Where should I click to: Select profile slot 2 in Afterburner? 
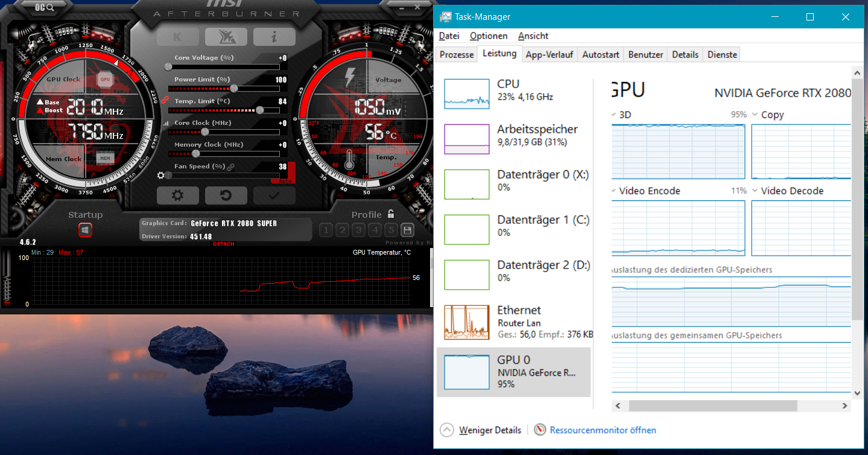(342, 230)
